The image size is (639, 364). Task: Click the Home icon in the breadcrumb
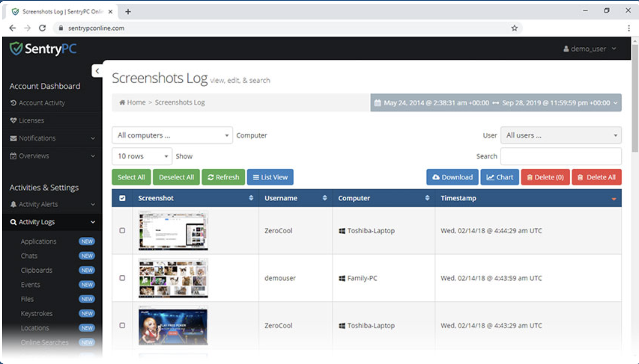pyautogui.click(x=122, y=102)
